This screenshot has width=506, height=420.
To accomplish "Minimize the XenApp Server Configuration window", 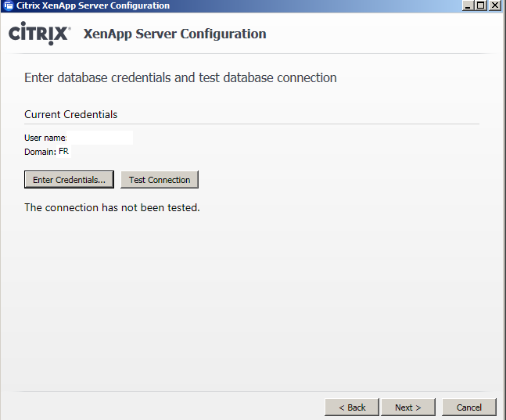I will pyautogui.click(x=468, y=5).
